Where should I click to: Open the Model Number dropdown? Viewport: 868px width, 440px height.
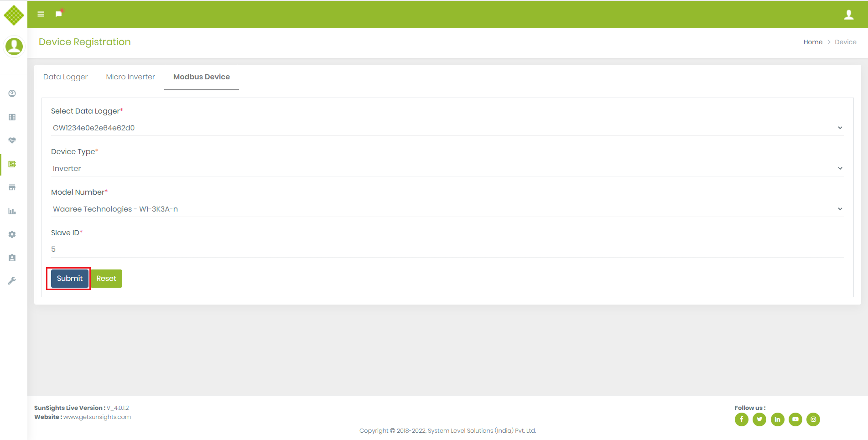pos(447,209)
